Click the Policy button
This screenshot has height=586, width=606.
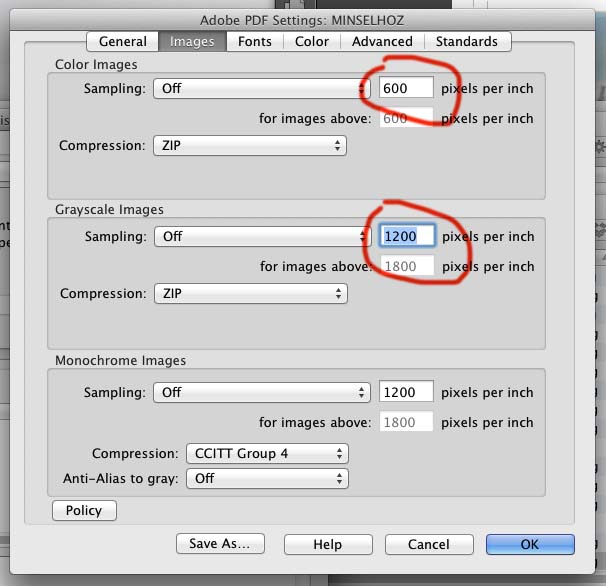(84, 510)
